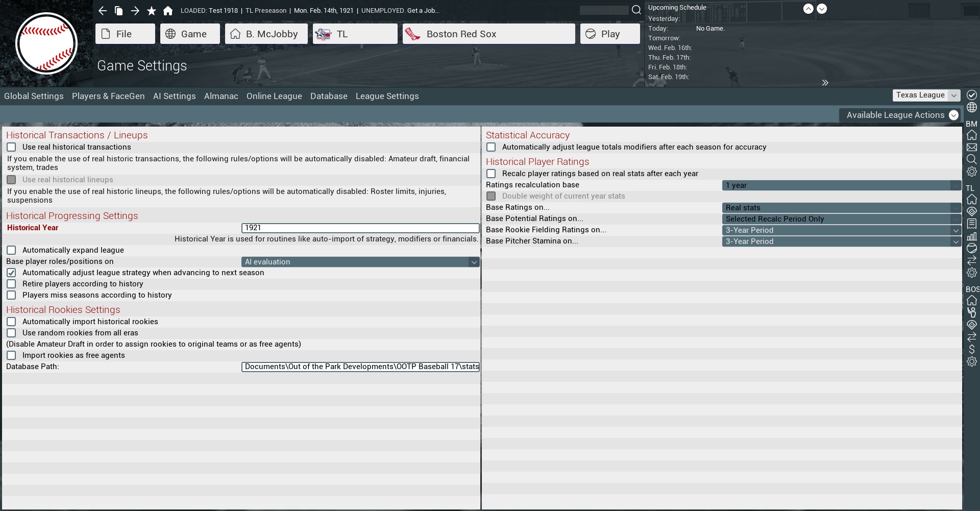This screenshot has height=511, width=980.
Task: Click the Play button
Action: point(609,34)
